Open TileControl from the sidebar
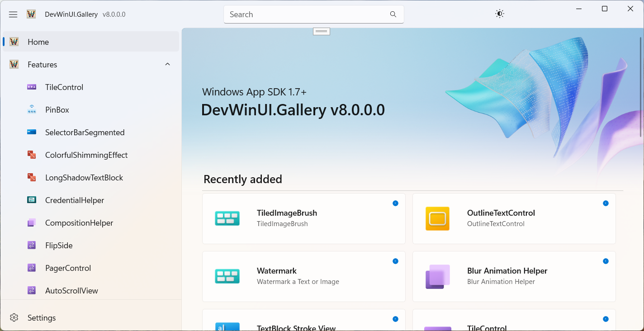The height and width of the screenshot is (331, 644). point(90,87)
